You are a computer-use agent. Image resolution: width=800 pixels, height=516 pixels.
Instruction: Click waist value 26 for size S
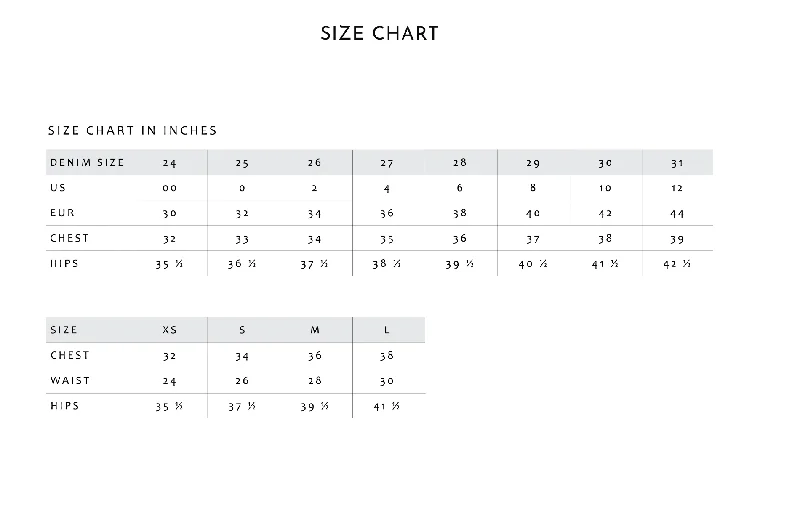pos(242,381)
